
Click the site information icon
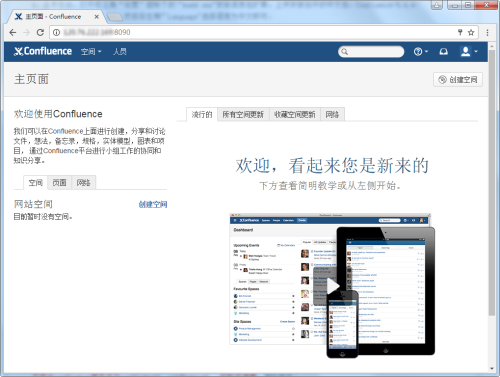tap(57, 32)
